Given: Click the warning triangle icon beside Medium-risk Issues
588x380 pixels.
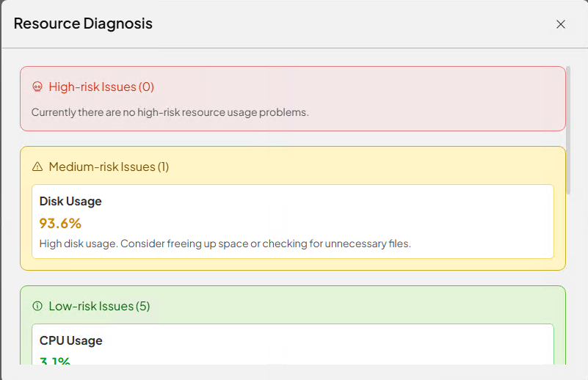Looking at the screenshot, I should pyautogui.click(x=37, y=167).
